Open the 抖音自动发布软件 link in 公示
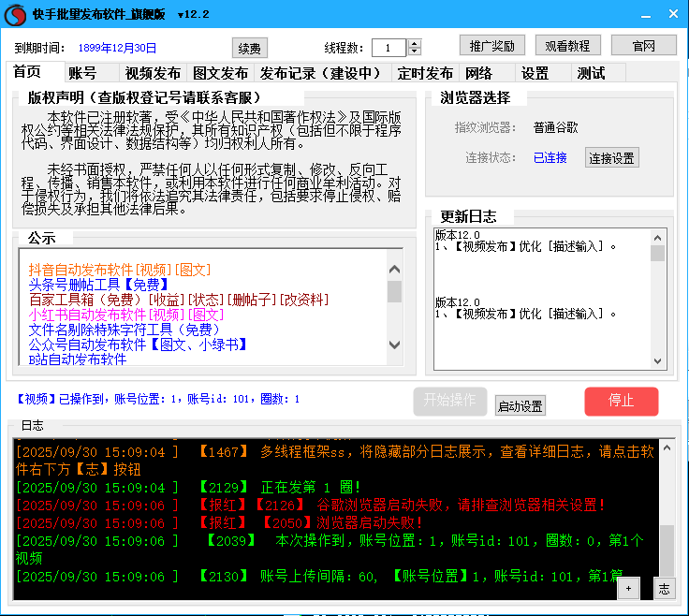This screenshot has height=616, width=689. tap(81, 270)
